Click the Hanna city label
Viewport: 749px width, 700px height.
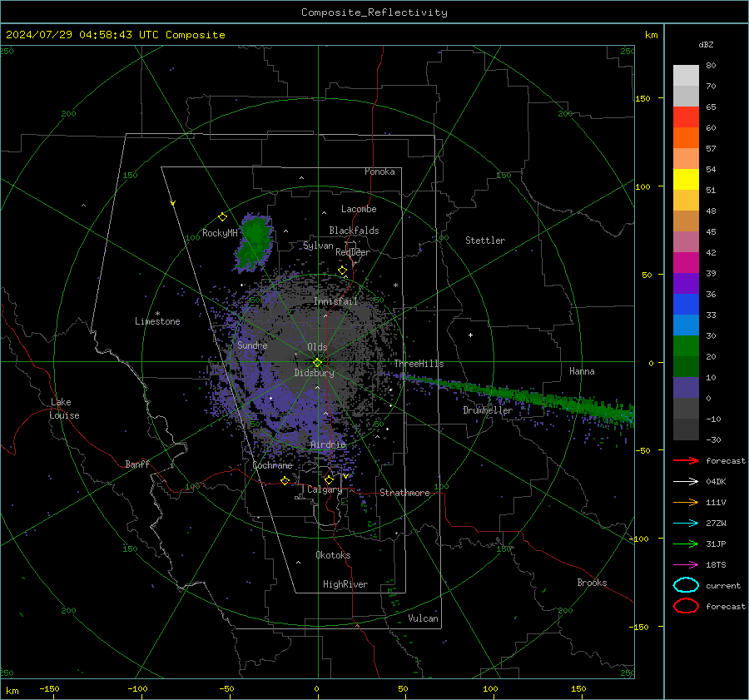pyautogui.click(x=582, y=371)
